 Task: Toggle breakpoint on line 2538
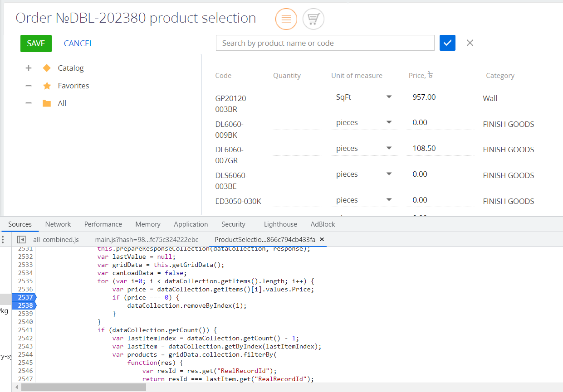pyautogui.click(x=24, y=305)
